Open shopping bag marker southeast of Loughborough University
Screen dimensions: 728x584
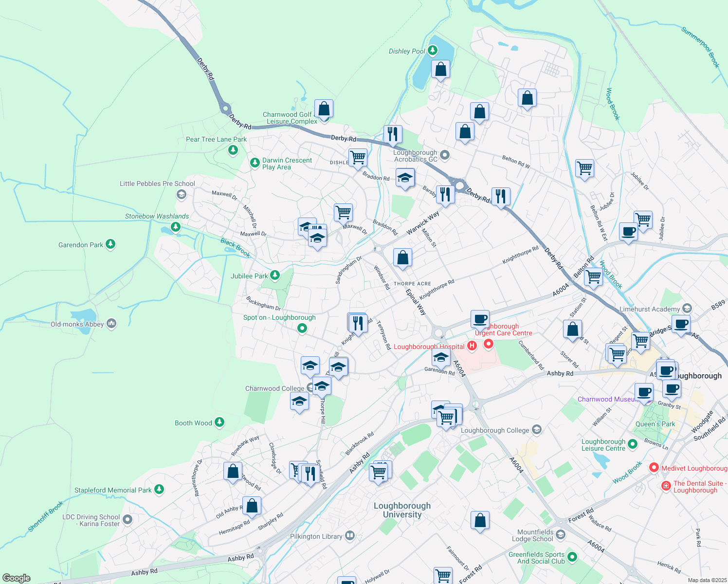[x=480, y=521]
